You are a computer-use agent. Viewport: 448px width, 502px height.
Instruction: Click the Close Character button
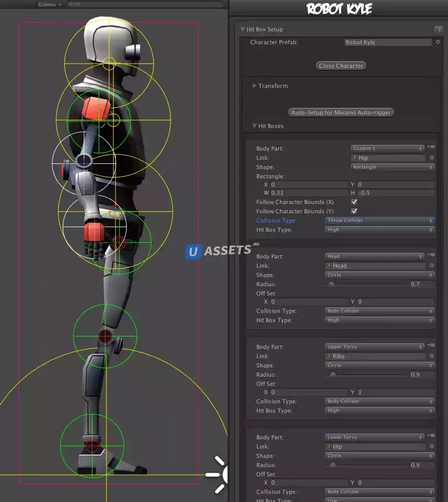click(341, 66)
